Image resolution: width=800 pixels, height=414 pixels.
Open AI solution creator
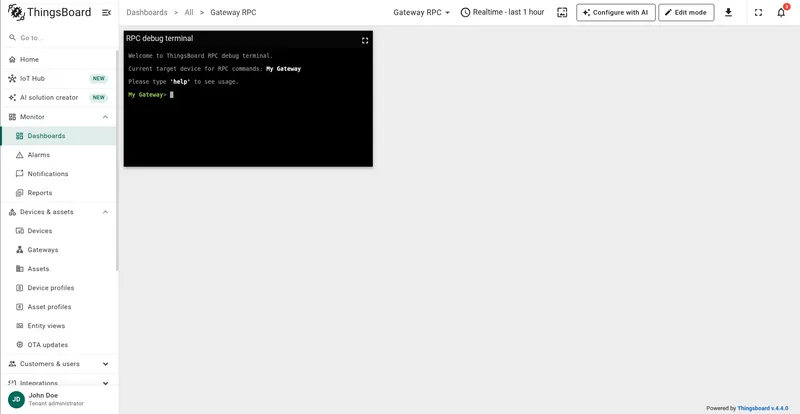pyautogui.click(x=59, y=98)
